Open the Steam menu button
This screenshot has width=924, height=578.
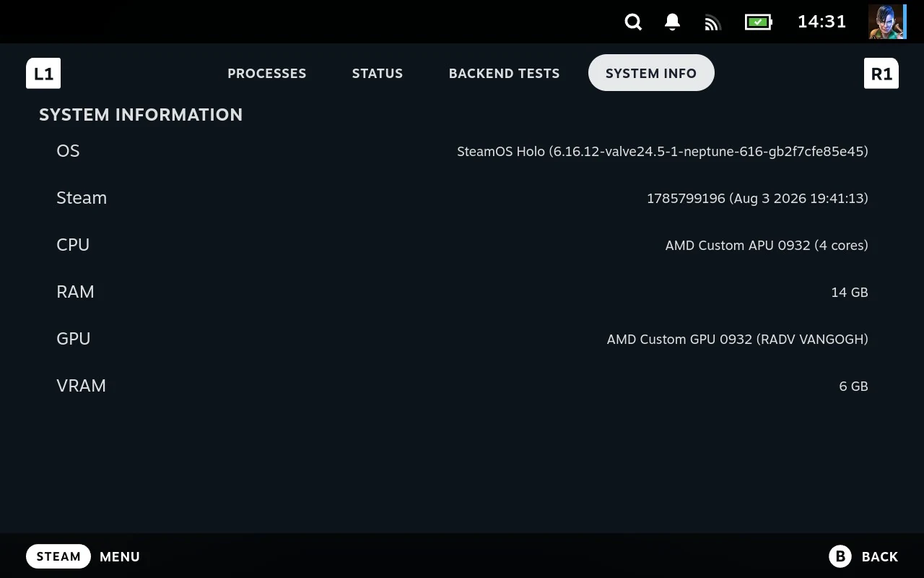[x=58, y=556]
